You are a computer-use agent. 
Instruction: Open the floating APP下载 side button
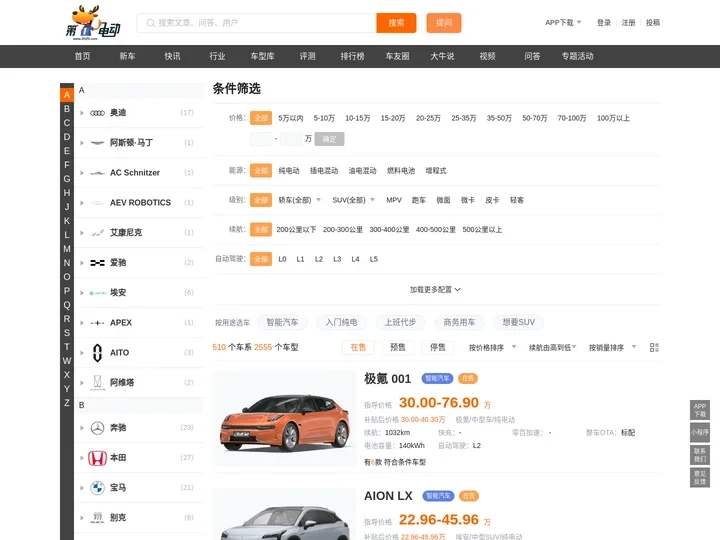pyautogui.click(x=700, y=410)
